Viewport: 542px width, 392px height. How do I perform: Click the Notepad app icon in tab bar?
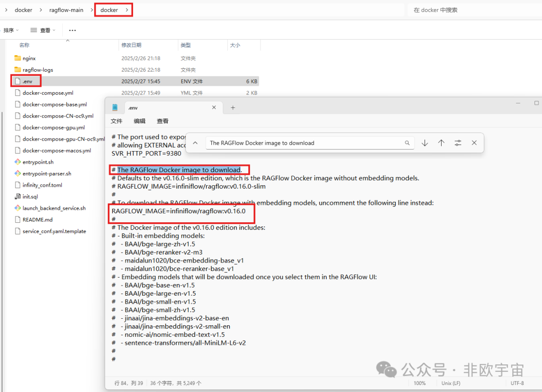click(115, 107)
